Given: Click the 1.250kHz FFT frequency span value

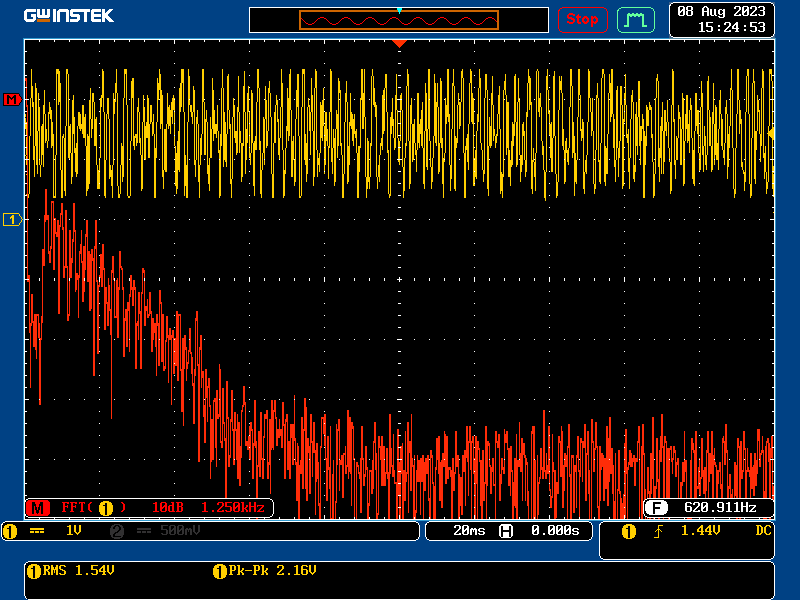Looking at the screenshot, I should click(x=233, y=508).
